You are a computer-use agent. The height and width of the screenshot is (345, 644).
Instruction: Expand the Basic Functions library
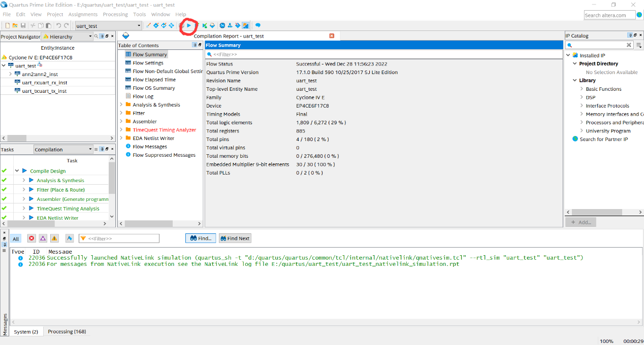582,89
